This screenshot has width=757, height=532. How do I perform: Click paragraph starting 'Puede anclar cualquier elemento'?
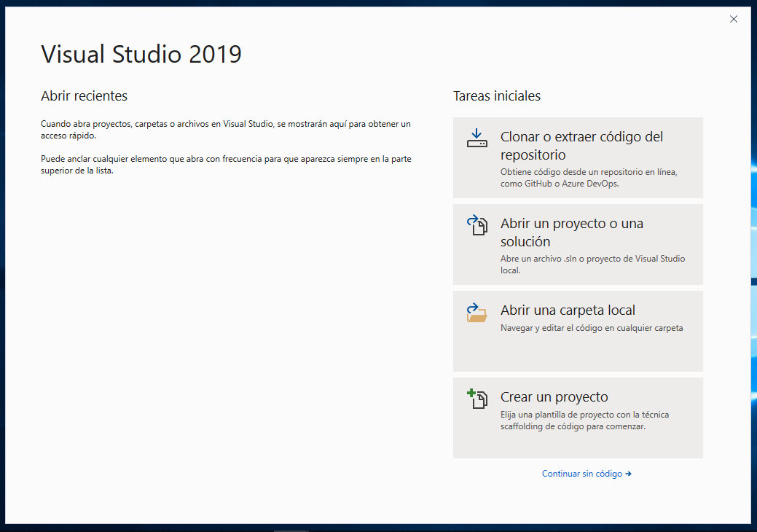pyautogui.click(x=226, y=165)
